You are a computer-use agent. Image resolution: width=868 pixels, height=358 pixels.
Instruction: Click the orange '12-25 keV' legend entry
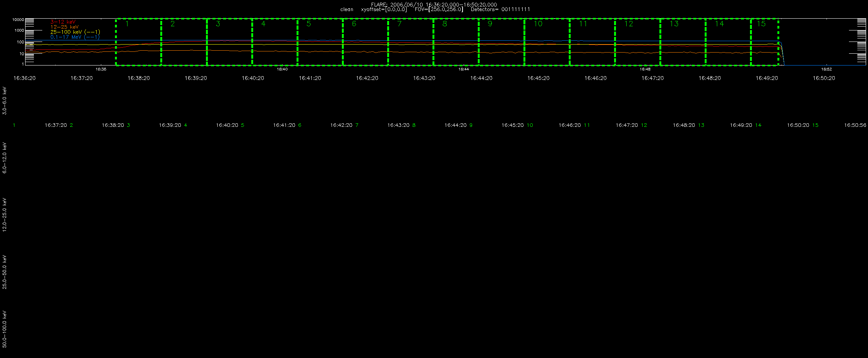tap(64, 27)
